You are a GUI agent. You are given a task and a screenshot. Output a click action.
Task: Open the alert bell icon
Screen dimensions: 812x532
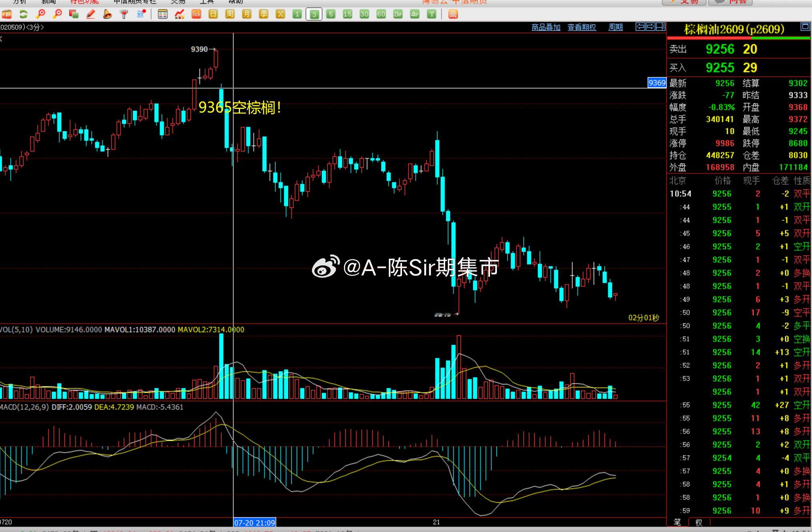coord(107,14)
